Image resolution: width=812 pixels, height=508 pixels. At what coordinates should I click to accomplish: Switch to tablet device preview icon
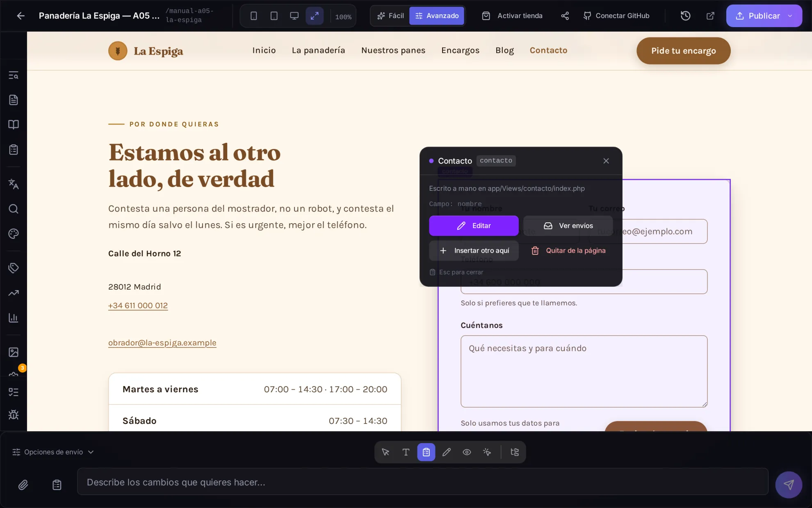274,16
